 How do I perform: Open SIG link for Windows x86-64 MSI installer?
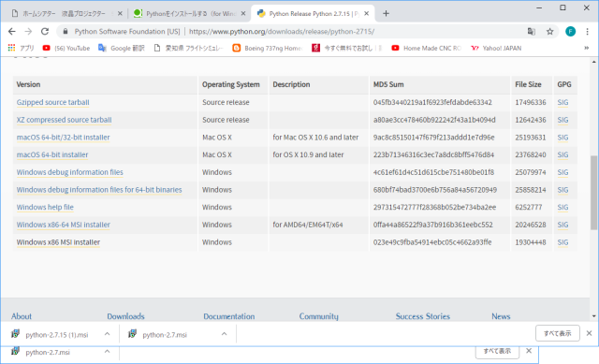pyautogui.click(x=562, y=225)
